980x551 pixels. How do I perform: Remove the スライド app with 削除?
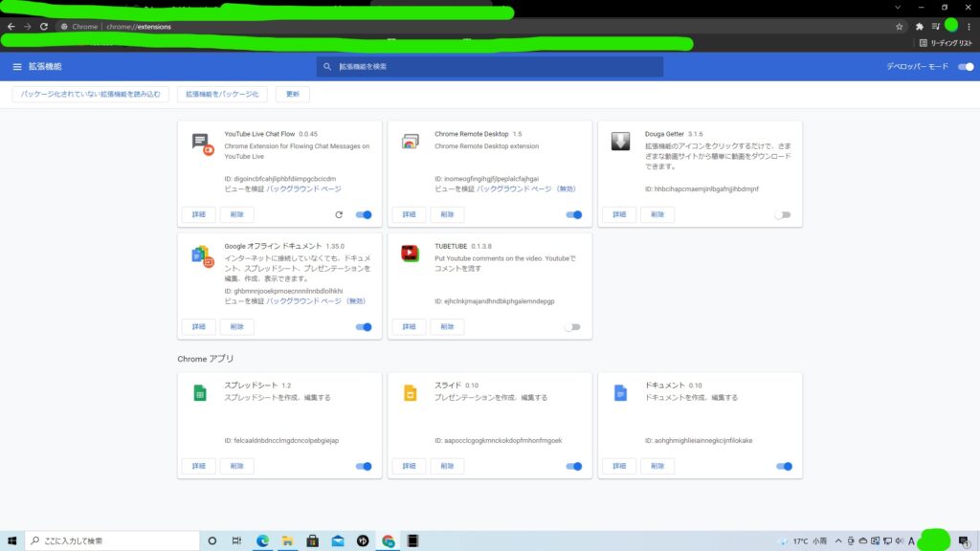(x=447, y=466)
